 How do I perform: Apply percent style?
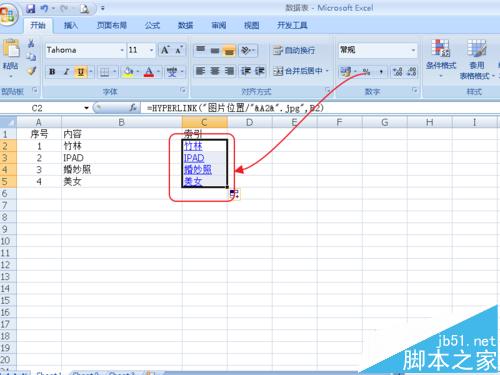[366, 71]
